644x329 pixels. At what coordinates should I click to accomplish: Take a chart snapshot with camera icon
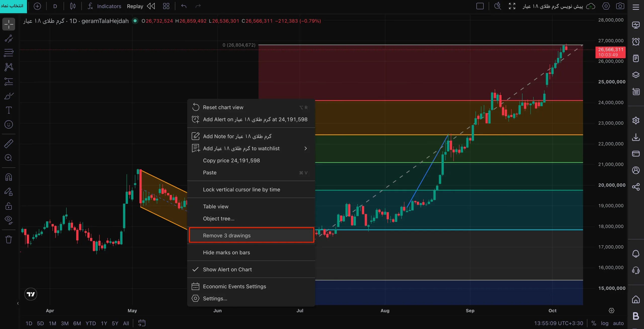(x=620, y=6)
